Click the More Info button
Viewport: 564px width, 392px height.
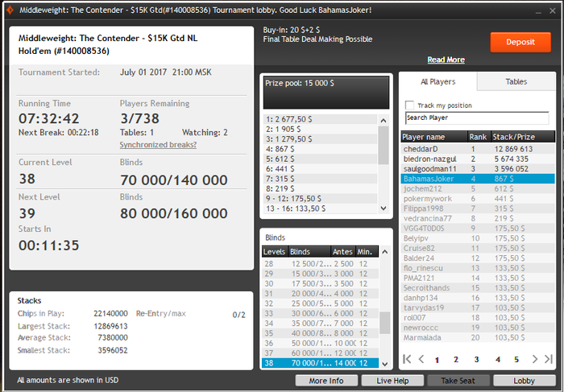coord(326,381)
